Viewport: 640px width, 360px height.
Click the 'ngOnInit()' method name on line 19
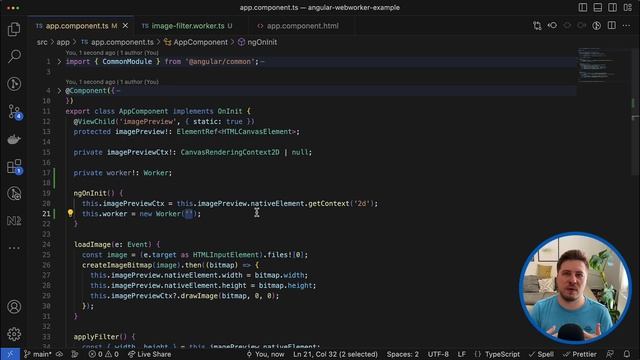[94, 193]
